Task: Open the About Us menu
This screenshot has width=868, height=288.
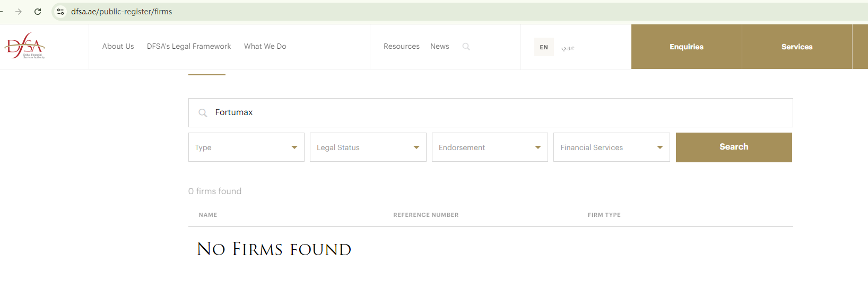Action: coord(118,47)
